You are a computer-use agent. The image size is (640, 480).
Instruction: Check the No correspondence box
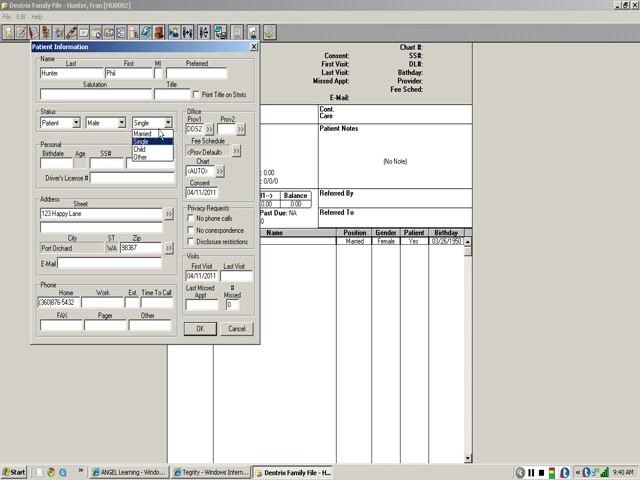tap(190, 230)
